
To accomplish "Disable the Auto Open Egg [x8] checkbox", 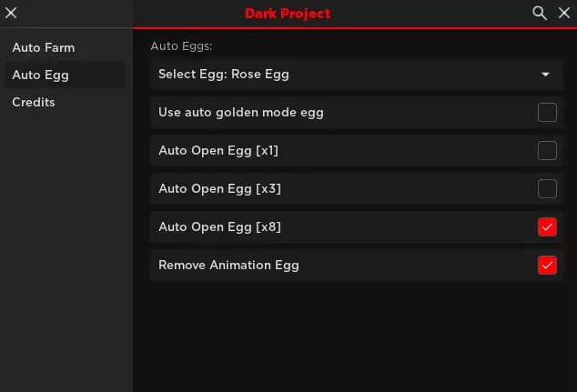I will (547, 227).
